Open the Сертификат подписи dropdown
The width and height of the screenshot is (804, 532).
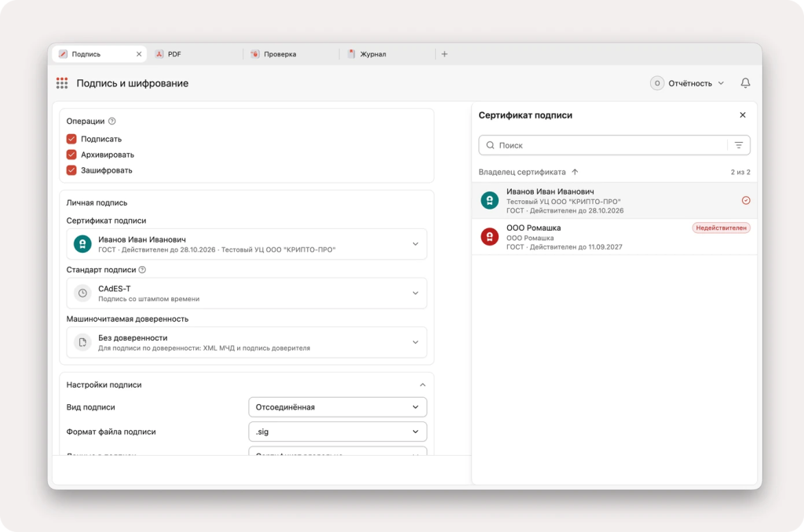coord(247,244)
